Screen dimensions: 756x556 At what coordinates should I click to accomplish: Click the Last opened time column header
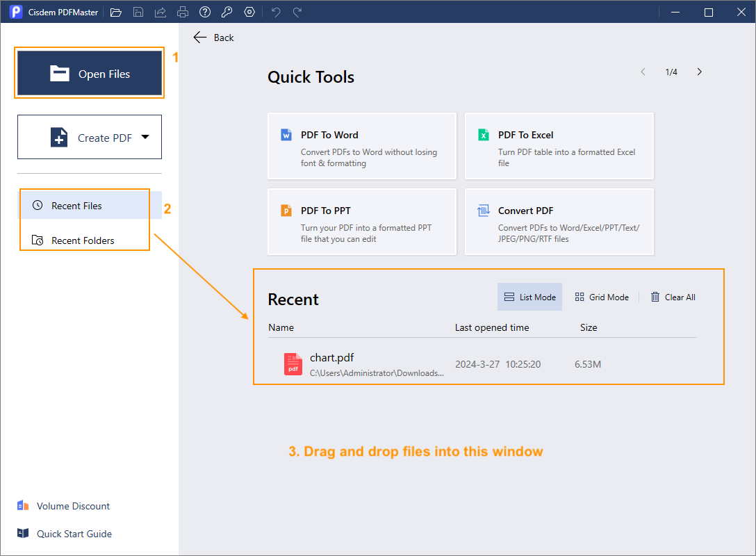492,327
